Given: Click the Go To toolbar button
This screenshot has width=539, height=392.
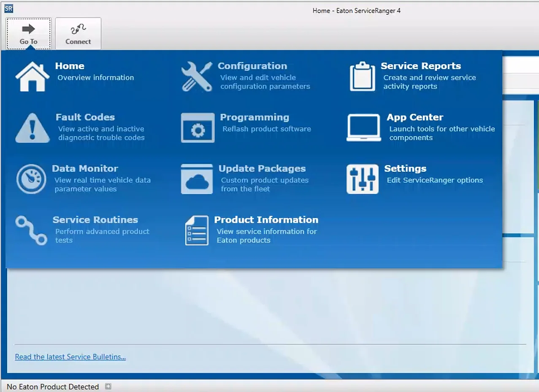Looking at the screenshot, I should 29,34.
